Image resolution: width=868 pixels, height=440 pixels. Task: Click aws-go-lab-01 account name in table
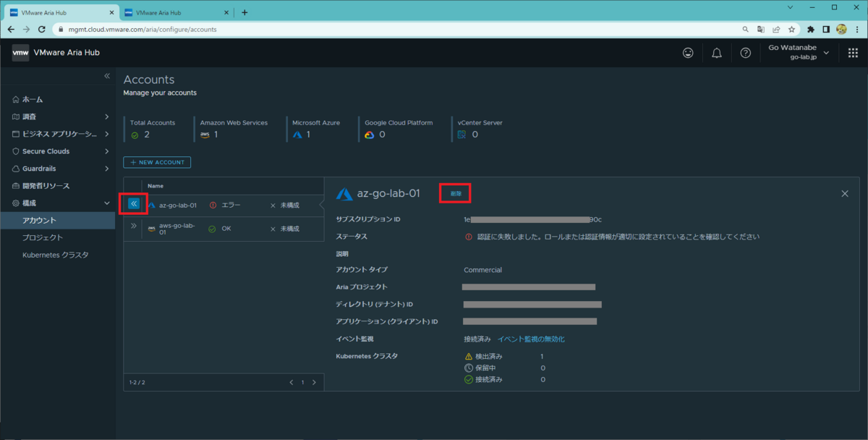pyautogui.click(x=177, y=229)
